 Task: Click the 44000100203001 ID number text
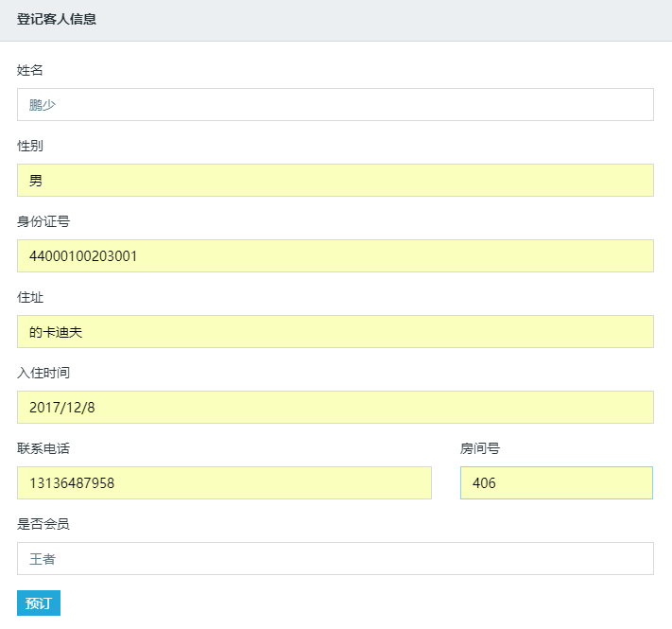click(x=83, y=256)
